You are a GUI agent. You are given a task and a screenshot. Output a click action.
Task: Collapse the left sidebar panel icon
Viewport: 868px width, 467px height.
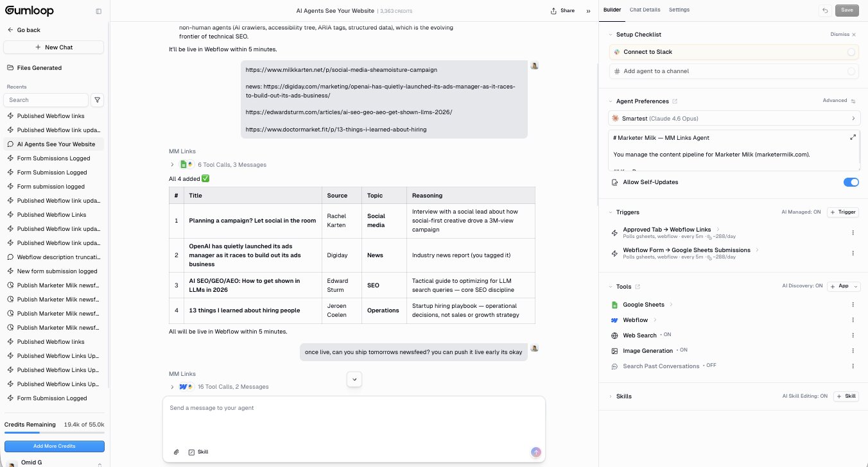click(x=98, y=11)
